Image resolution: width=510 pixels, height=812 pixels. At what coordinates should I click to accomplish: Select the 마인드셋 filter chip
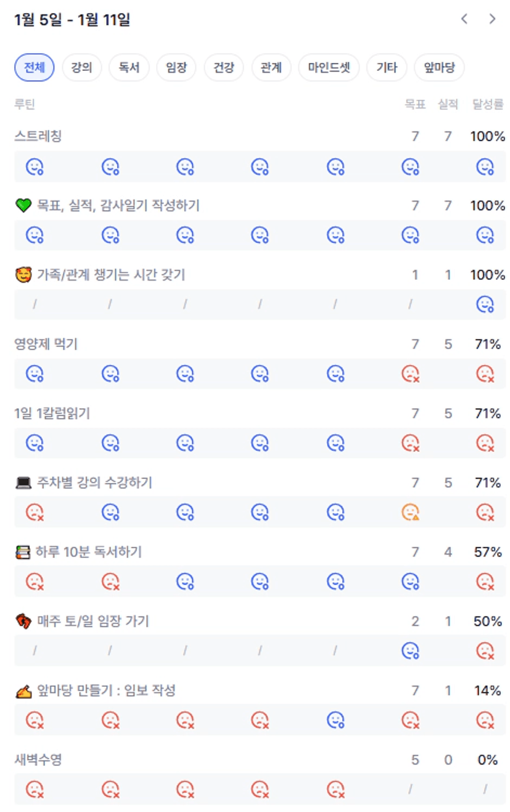coord(329,68)
